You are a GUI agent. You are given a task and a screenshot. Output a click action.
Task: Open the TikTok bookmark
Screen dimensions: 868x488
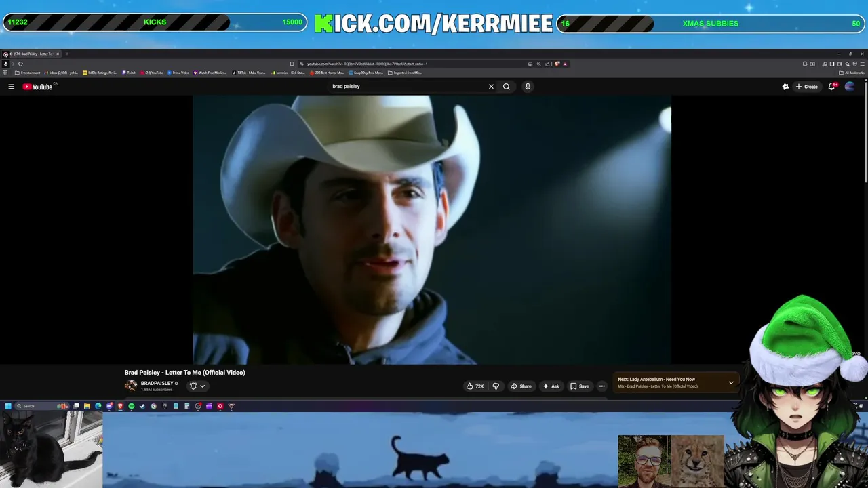tap(249, 73)
